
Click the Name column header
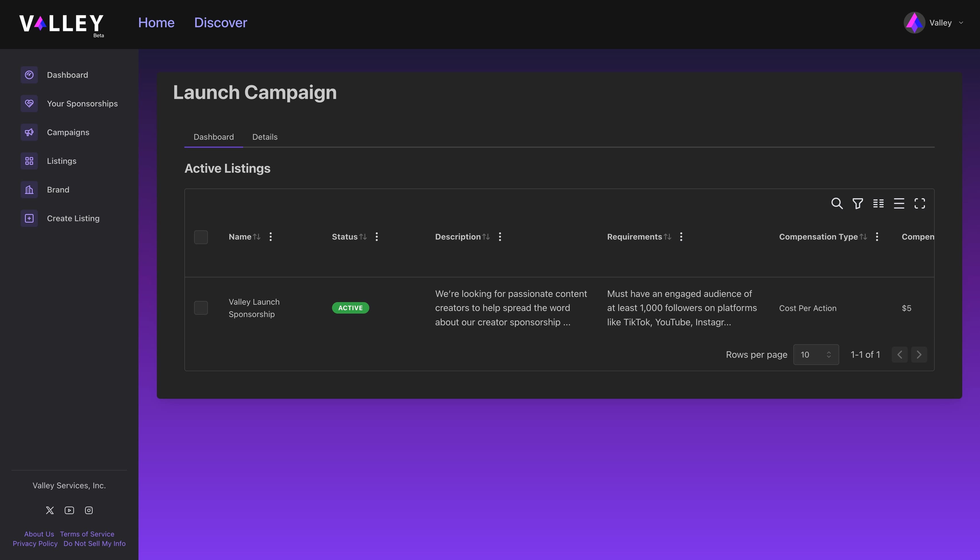[x=240, y=237]
